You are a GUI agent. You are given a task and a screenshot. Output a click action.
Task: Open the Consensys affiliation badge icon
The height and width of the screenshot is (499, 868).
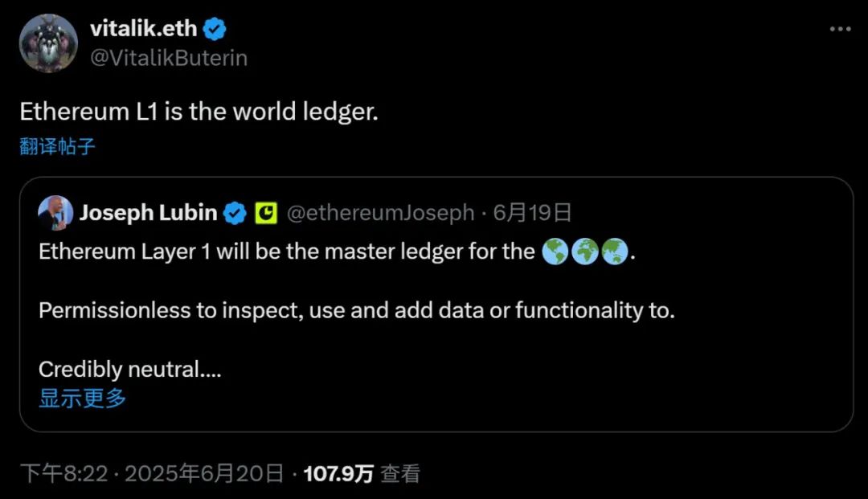point(265,212)
